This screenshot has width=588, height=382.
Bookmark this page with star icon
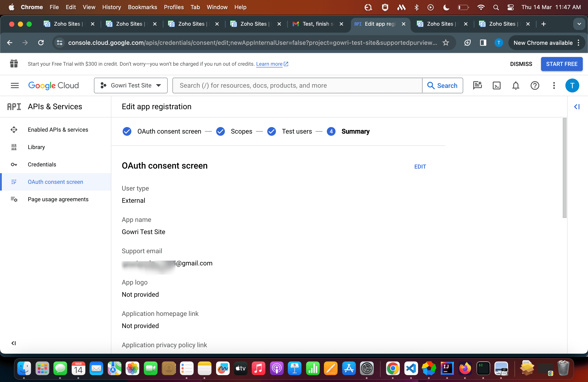point(445,43)
